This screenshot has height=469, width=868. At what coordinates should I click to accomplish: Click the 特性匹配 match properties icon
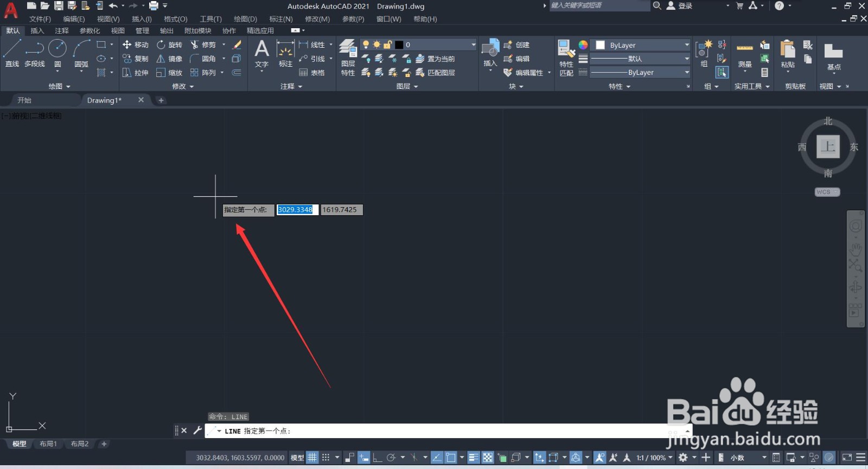pyautogui.click(x=566, y=57)
